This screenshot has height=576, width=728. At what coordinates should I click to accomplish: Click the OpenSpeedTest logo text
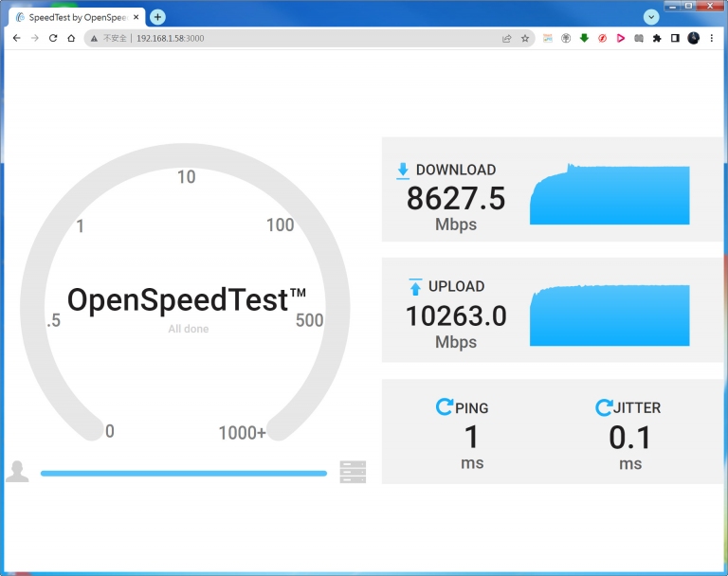[x=187, y=299]
